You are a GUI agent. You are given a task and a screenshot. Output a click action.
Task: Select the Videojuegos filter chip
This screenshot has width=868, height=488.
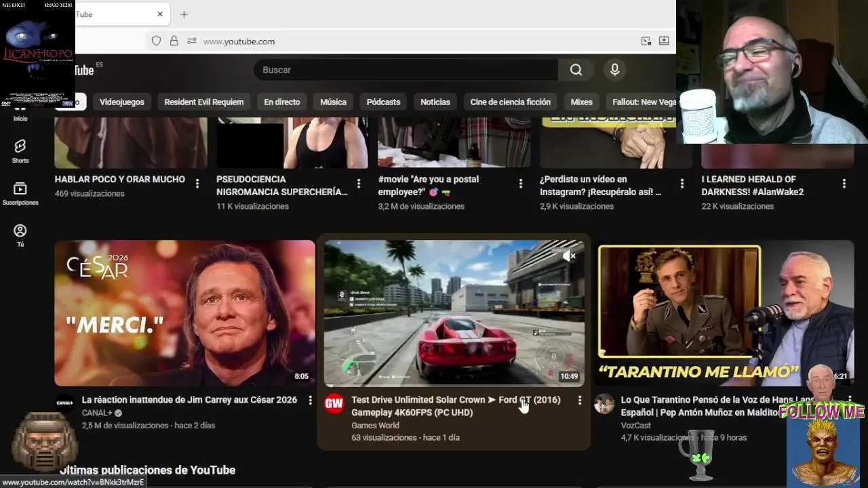(122, 102)
